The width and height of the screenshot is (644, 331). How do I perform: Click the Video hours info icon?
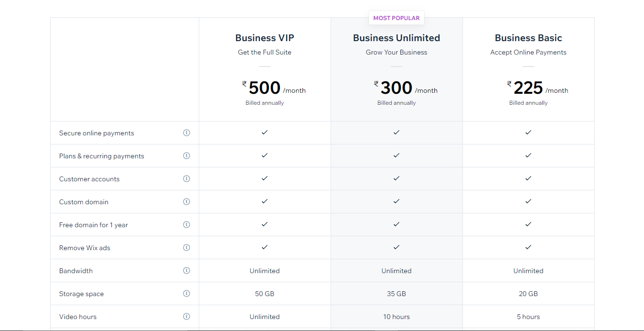coord(186,317)
